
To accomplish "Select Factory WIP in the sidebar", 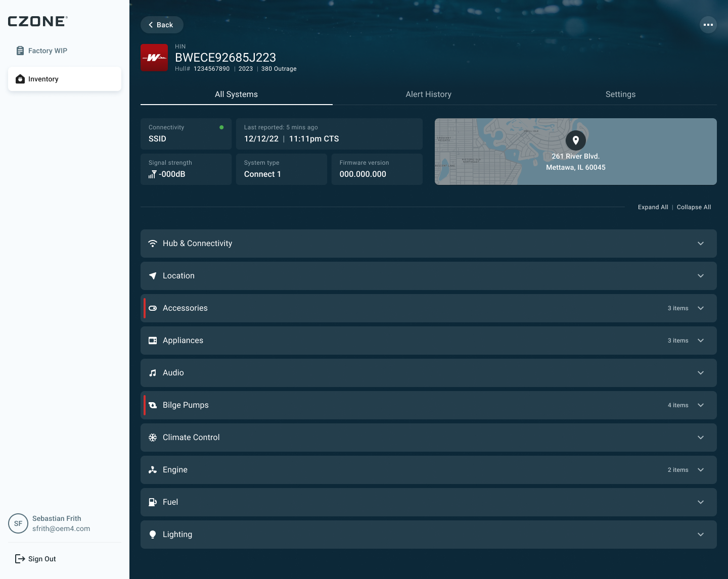I will pyautogui.click(x=65, y=51).
